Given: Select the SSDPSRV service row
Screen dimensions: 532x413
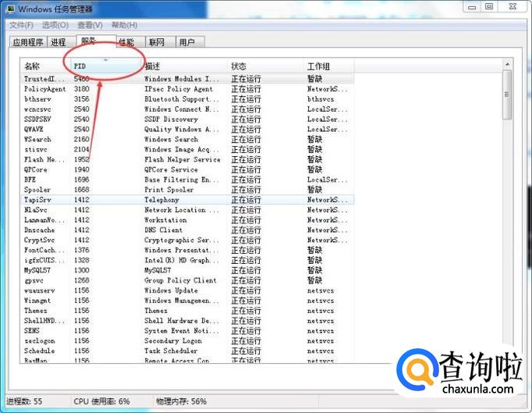Looking at the screenshot, I should pos(187,119).
